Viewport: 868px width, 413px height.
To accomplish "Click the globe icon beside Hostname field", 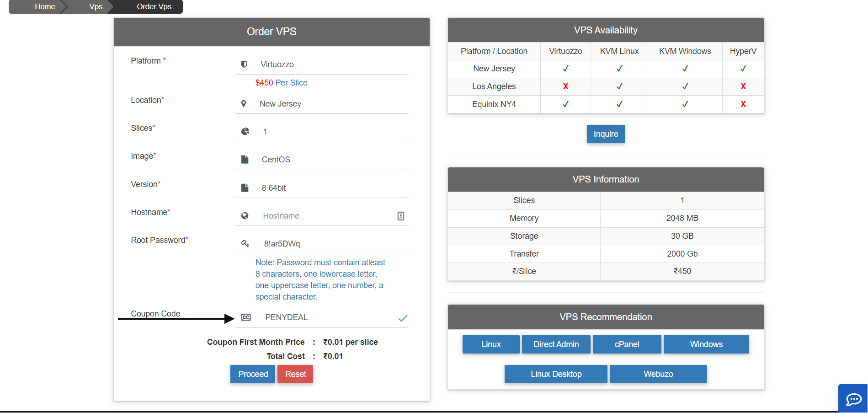I will pos(245,216).
